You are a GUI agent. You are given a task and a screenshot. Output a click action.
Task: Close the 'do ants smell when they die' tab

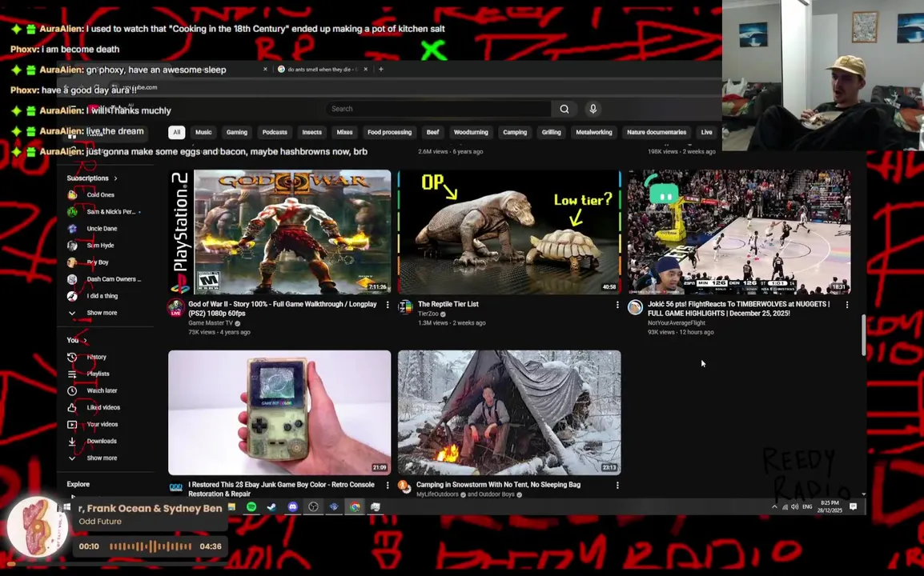(365, 70)
